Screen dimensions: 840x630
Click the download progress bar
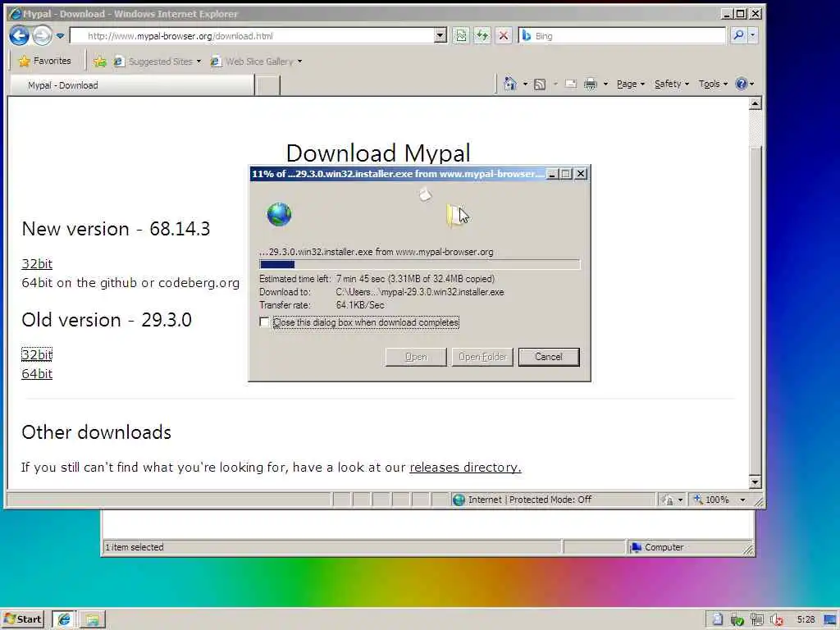(x=419, y=264)
